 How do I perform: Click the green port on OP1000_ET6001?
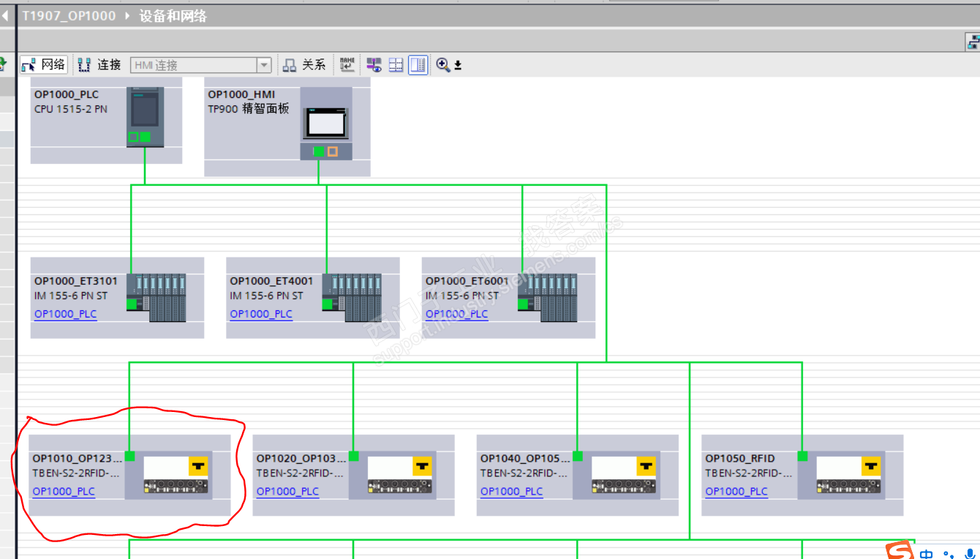(522, 303)
